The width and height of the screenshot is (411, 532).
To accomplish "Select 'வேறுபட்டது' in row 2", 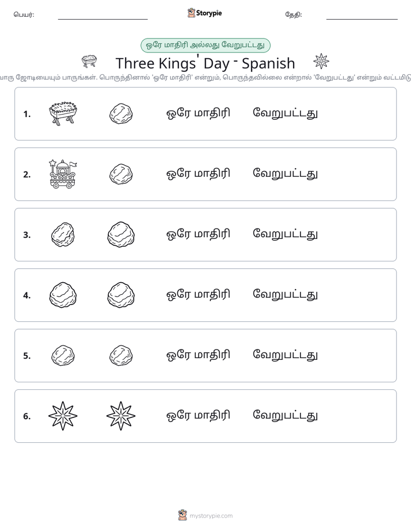I will (x=285, y=174).
